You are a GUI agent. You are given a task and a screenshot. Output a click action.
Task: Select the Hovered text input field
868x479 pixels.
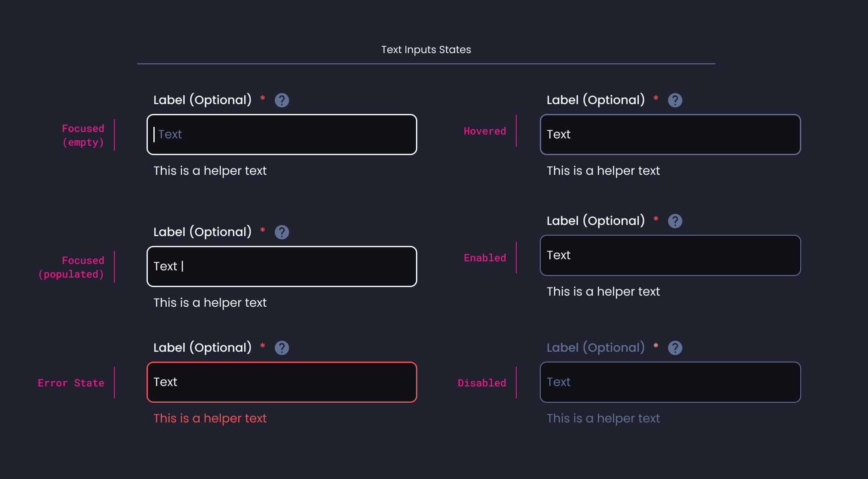(x=670, y=135)
